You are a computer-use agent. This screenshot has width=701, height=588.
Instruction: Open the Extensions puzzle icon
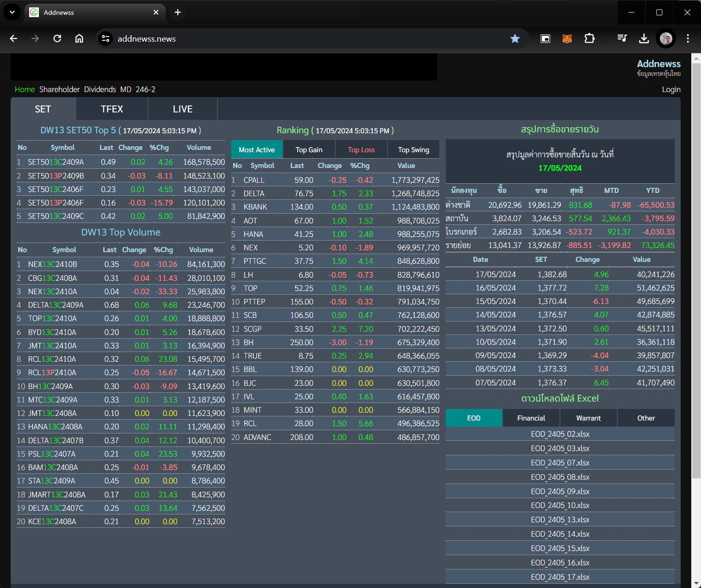tap(589, 38)
